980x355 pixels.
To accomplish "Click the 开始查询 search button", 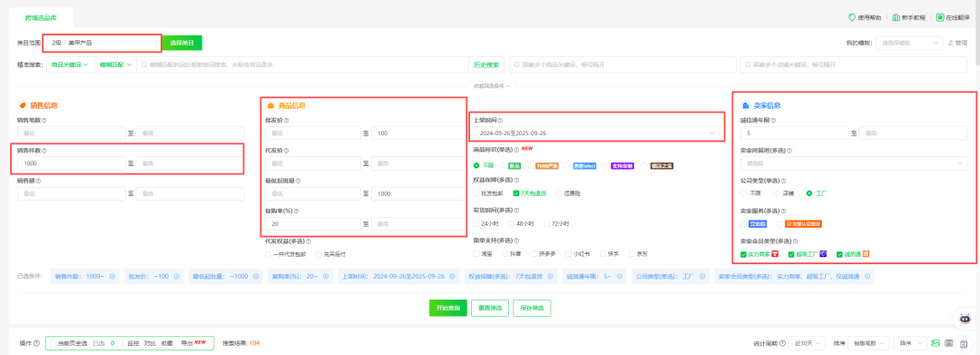I will (x=448, y=308).
